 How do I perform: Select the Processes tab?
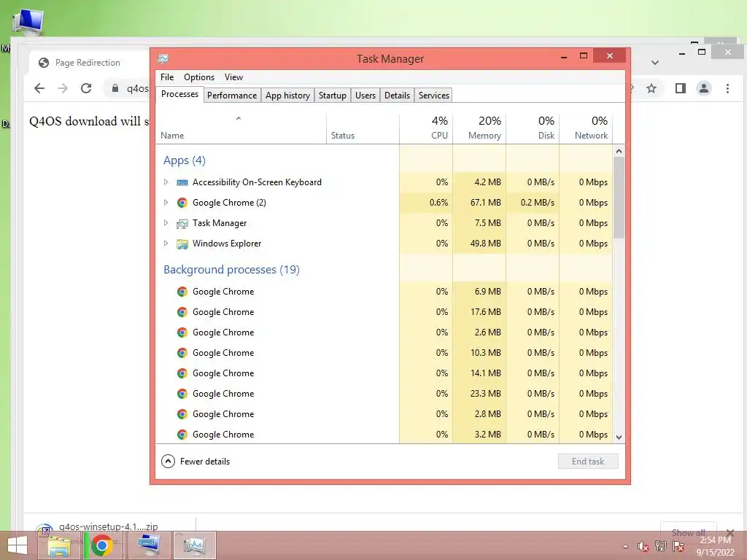click(179, 94)
